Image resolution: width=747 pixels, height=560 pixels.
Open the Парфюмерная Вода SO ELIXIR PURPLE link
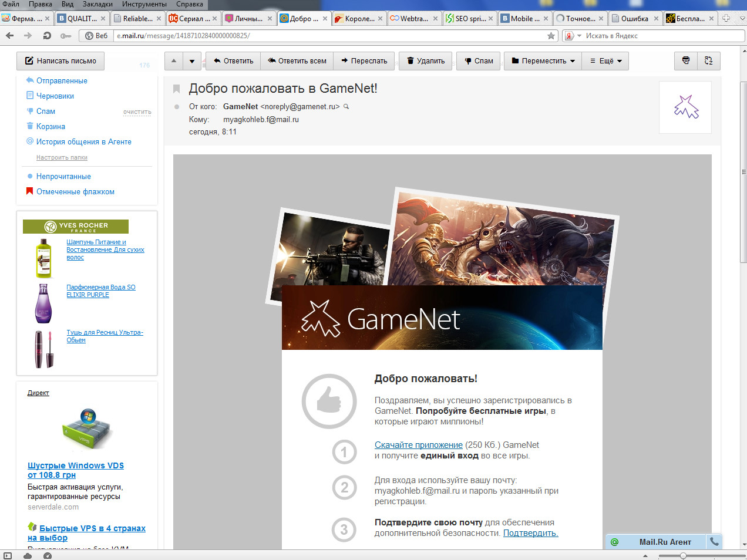pyautogui.click(x=100, y=291)
